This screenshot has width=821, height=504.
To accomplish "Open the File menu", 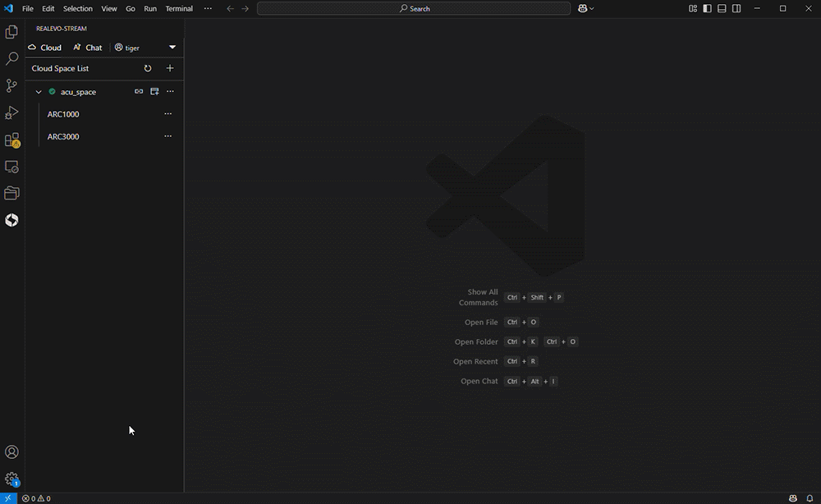I will coord(28,8).
